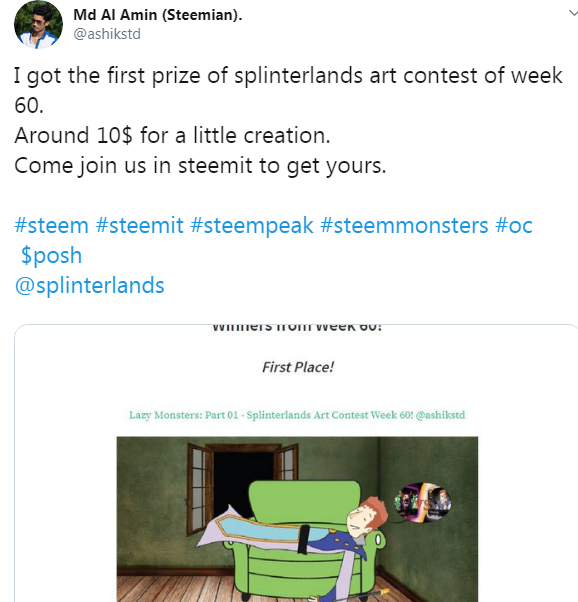Visit the @splinterlands mention
Viewport: 578px width, 602px height.
pyautogui.click(x=89, y=286)
